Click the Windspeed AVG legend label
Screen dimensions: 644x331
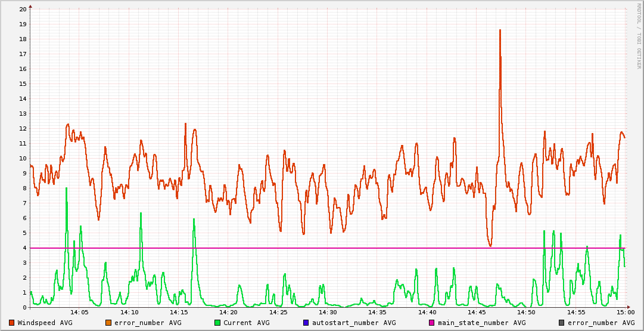click(45, 323)
